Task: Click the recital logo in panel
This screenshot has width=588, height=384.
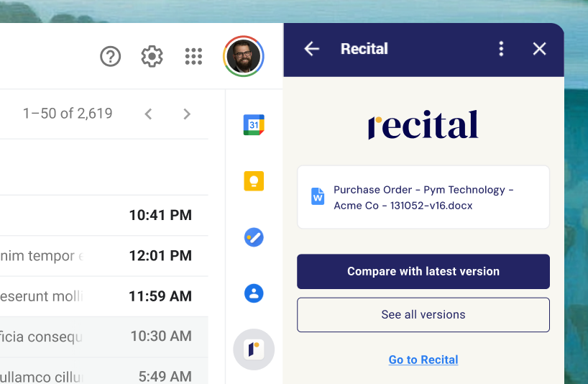Action: pos(423,124)
